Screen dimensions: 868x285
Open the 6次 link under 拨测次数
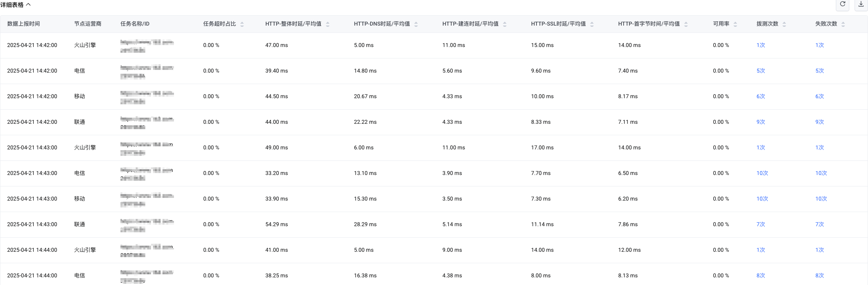click(x=761, y=96)
